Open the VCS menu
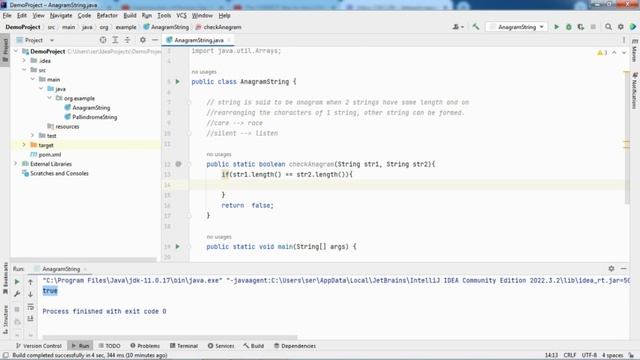Viewport: 640px width, 360px height. tap(181, 16)
